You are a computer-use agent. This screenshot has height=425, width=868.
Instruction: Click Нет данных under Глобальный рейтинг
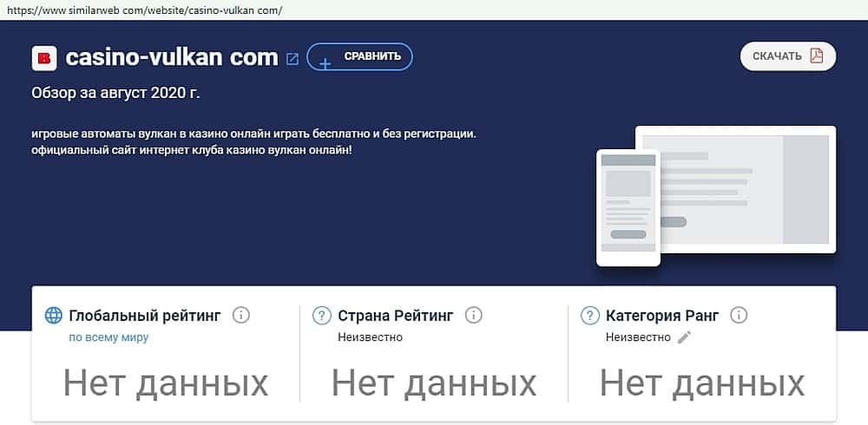166,383
